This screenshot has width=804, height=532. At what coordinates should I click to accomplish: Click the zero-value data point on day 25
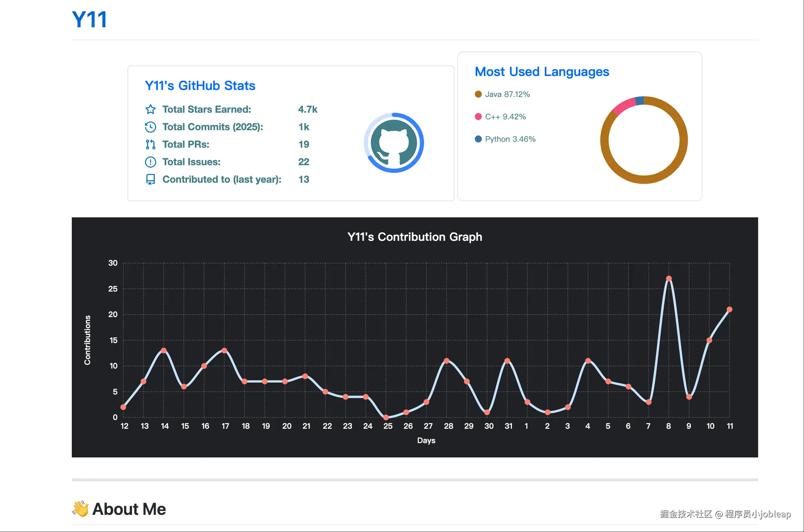coord(386,417)
